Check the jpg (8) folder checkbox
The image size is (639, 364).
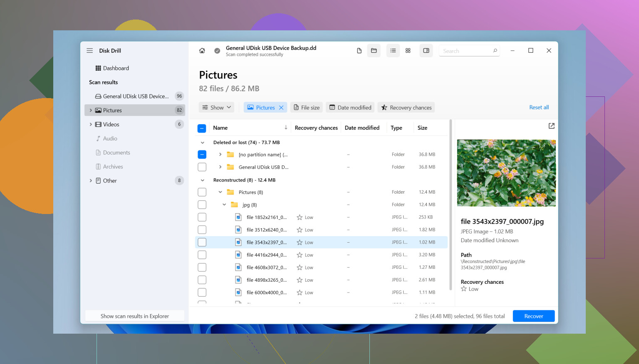click(202, 205)
